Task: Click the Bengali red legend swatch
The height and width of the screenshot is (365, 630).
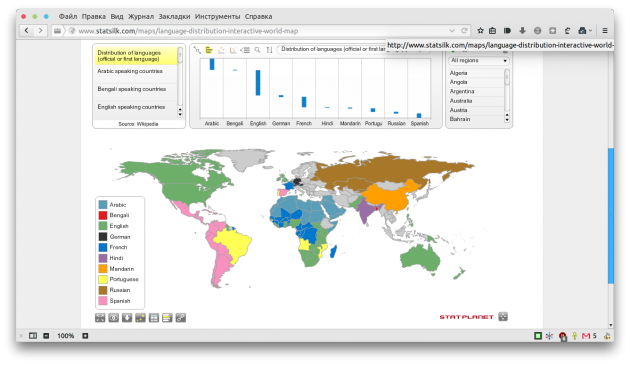Action: (103, 215)
